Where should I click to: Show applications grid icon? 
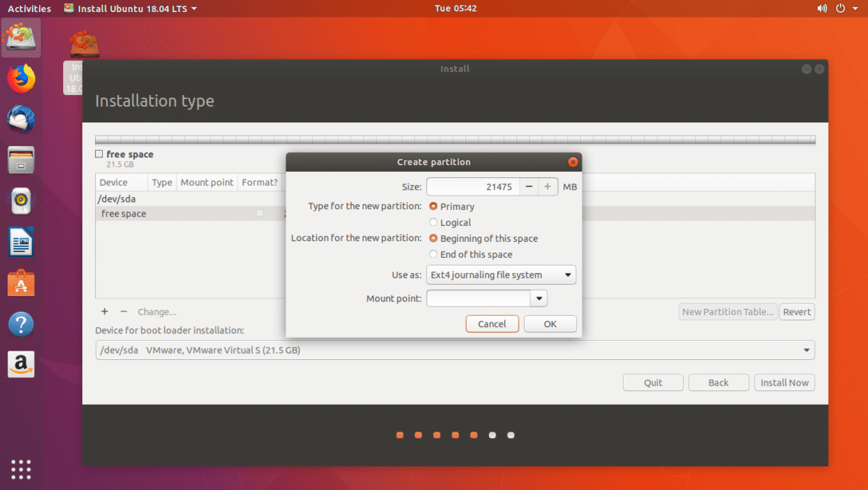pos(21,469)
